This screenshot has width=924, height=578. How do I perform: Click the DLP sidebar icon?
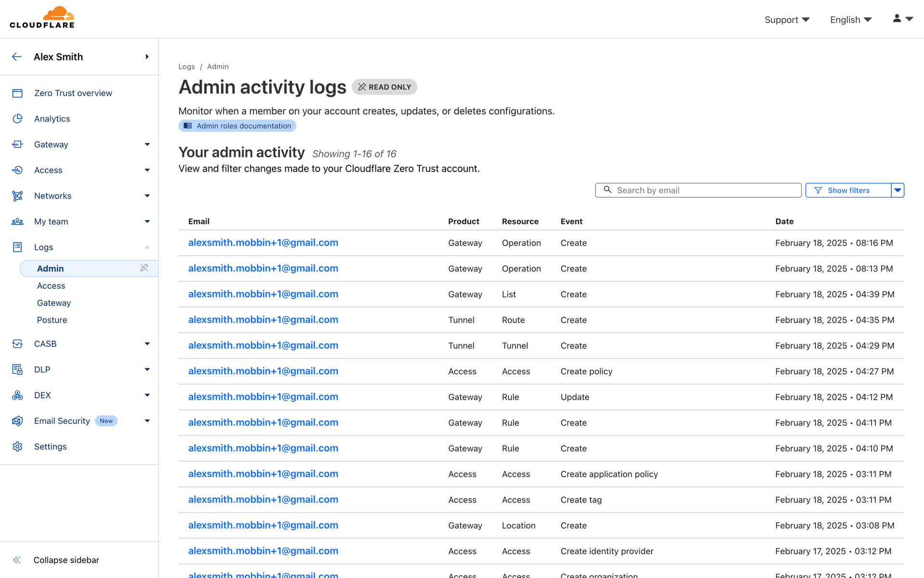click(17, 369)
